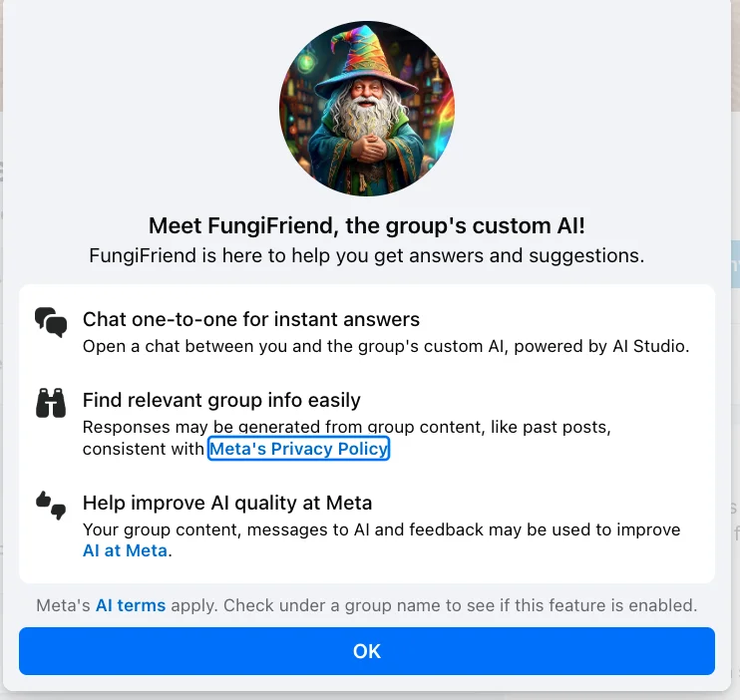740x700 pixels.
Task: Click the 'Your group content, messages to AI' text
Action: pos(381,529)
